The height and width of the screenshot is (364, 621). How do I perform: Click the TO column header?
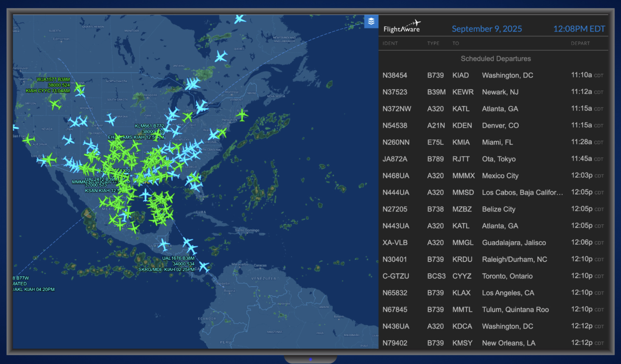tap(456, 43)
